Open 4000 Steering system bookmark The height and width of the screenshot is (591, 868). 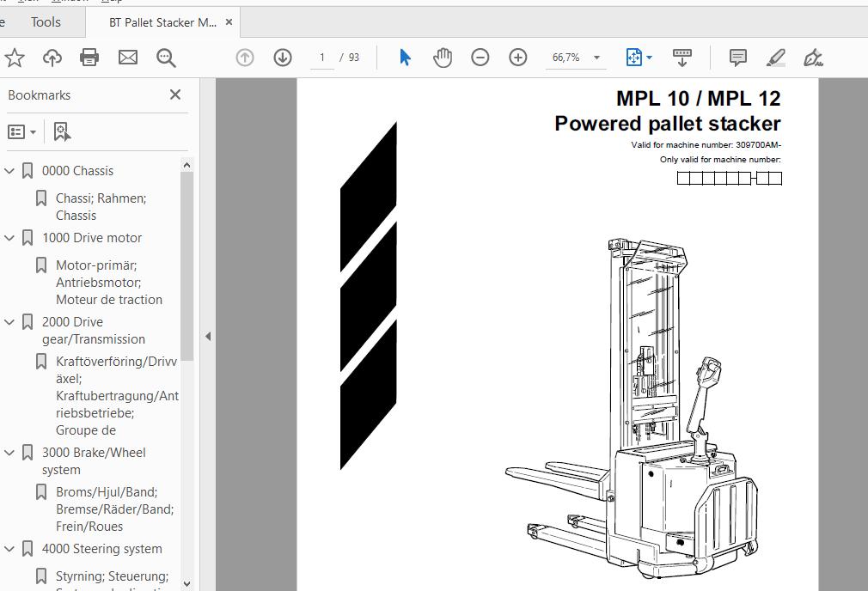(x=102, y=549)
